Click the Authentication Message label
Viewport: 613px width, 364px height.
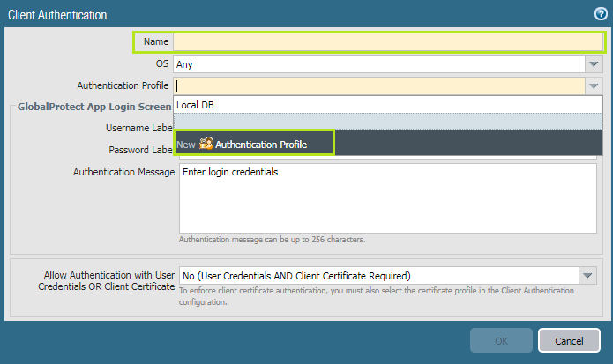123,172
